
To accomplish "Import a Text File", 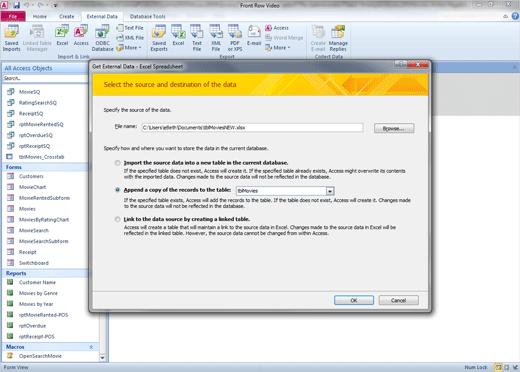I will tap(130, 28).
